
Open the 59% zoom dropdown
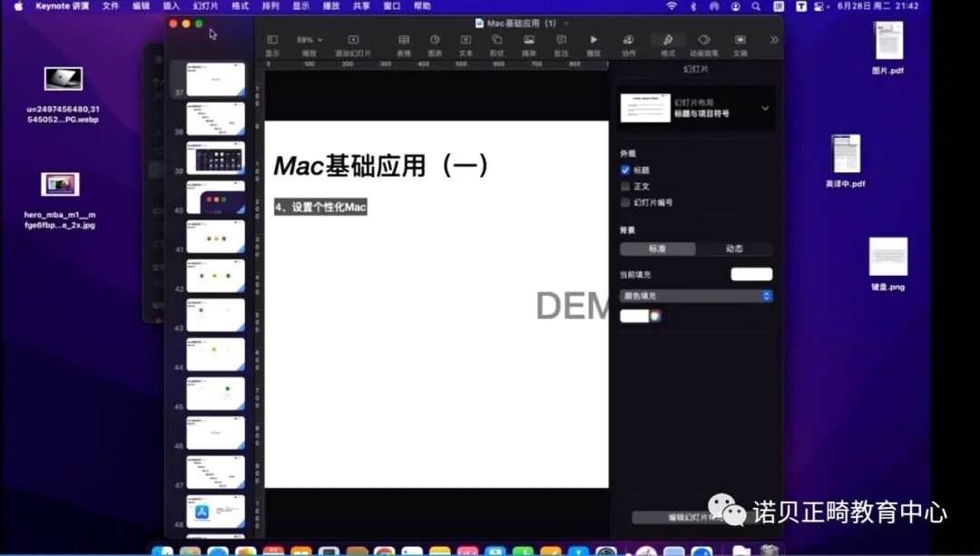click(309, 40)
